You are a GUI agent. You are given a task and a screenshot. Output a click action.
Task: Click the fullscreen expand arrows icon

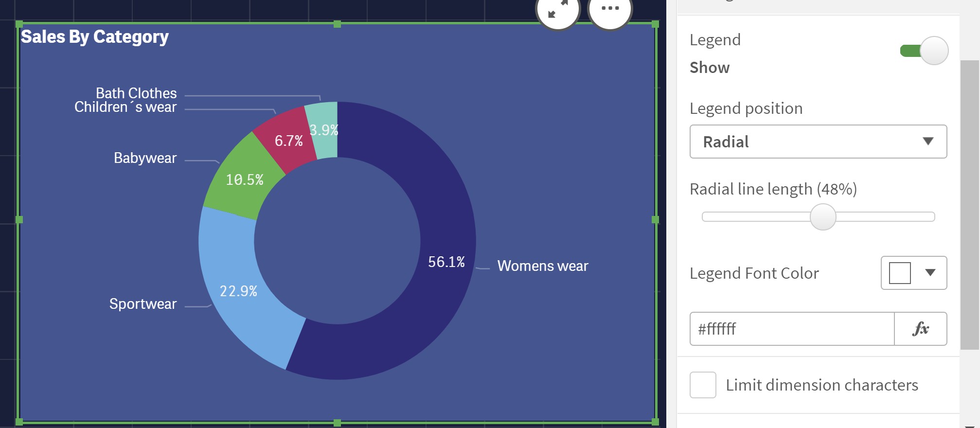tap(558, 9)
